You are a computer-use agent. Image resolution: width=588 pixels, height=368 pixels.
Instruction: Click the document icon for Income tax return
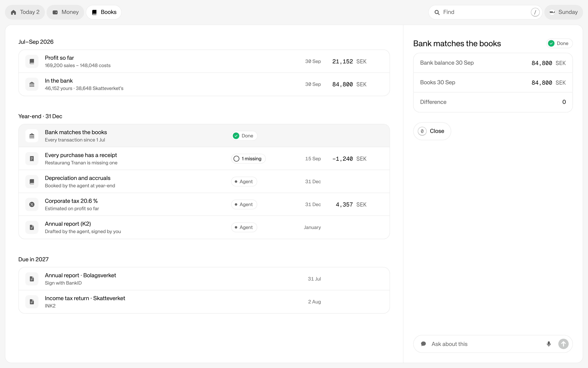point(32,302)
